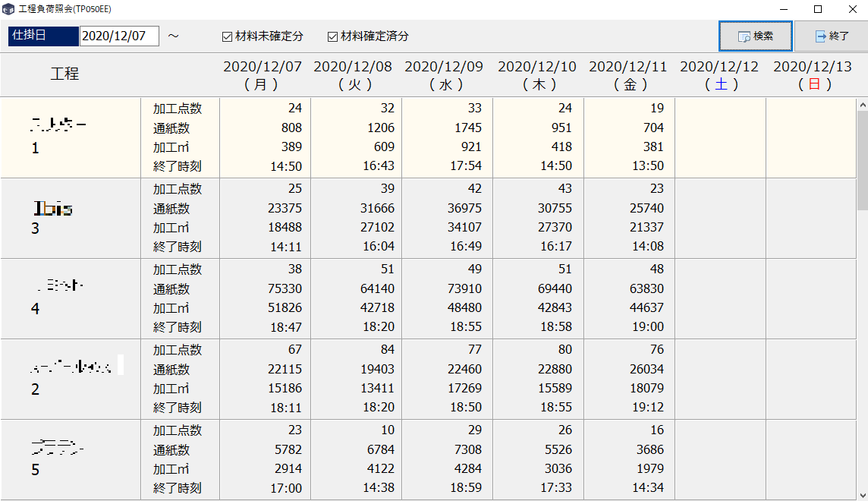Maximize the 工程負荷照会 window
Screen dimensions: 868x501
818,9
